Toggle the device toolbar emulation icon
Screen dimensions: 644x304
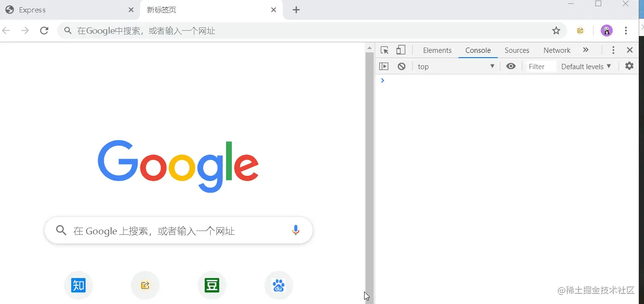pyautogui.click(x=401, y=50)
